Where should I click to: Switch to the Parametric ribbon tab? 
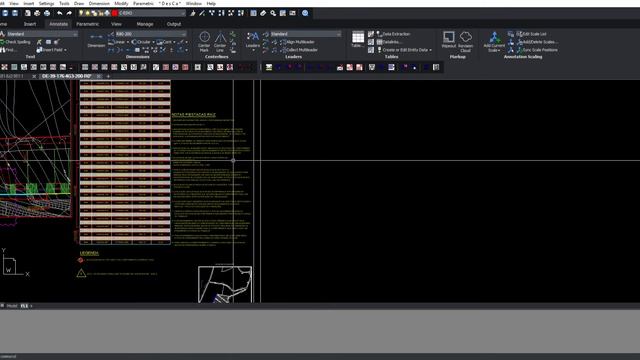87,24
